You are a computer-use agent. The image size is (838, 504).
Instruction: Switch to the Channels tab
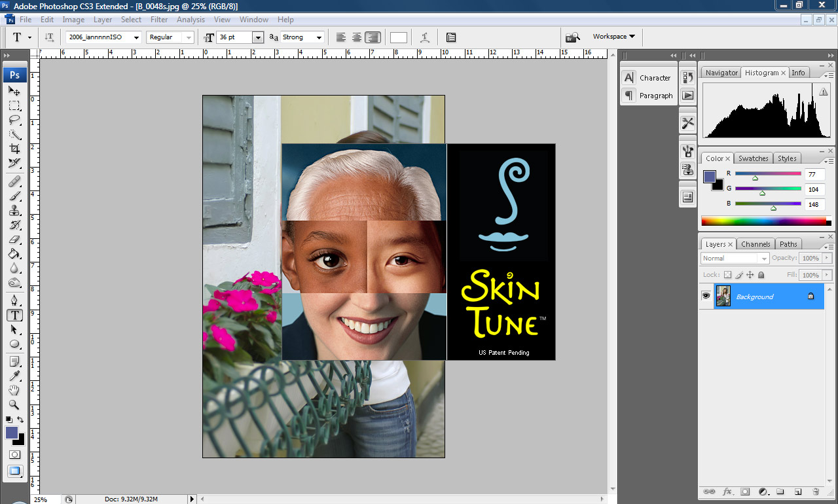pos(756,244)
